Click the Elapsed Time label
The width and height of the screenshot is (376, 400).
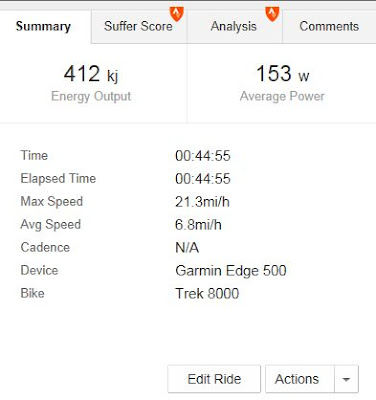coord(58,178)
